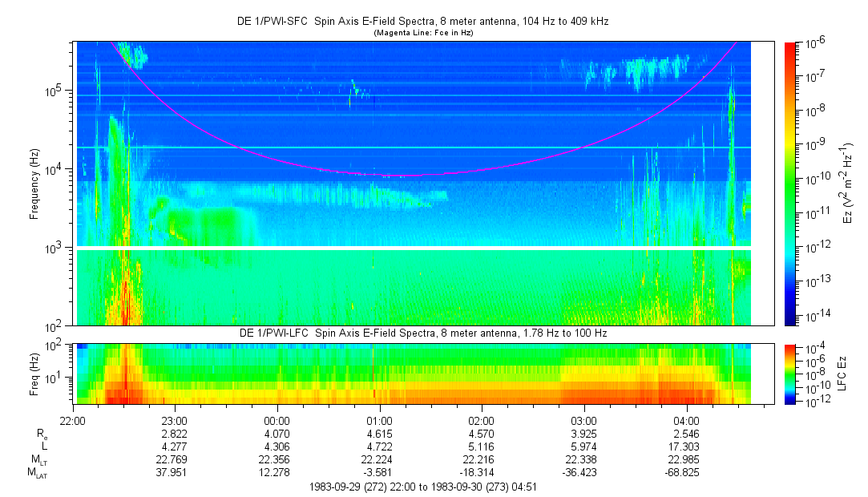
Task: Click the Ez (V² m⁻² Hz⁻¹) colorbar label
Action: [847, 184]
